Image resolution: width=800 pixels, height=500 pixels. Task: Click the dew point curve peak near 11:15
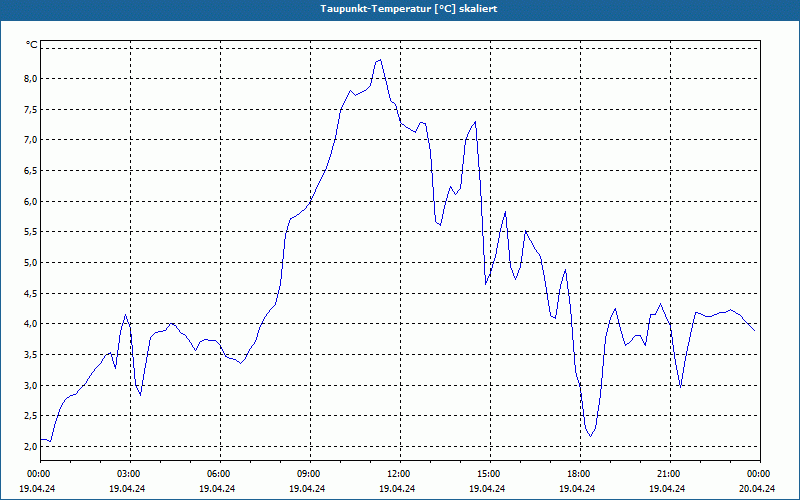click(x=380, y=60)
